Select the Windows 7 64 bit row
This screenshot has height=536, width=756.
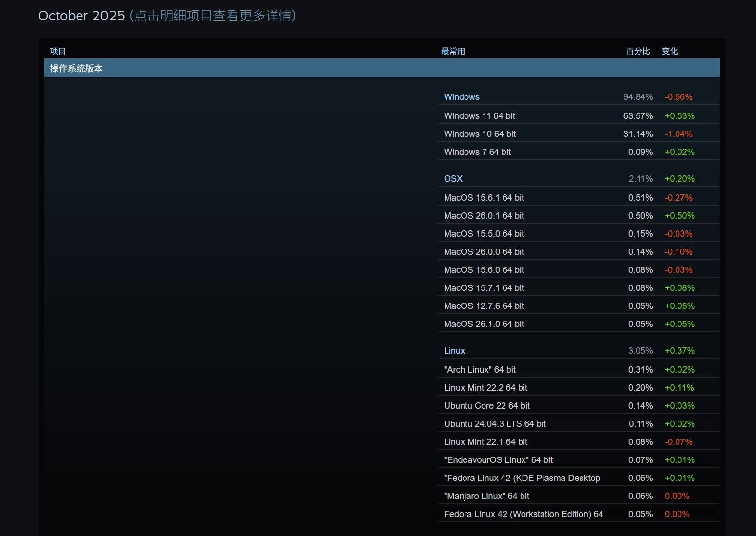tap(477, 152)
